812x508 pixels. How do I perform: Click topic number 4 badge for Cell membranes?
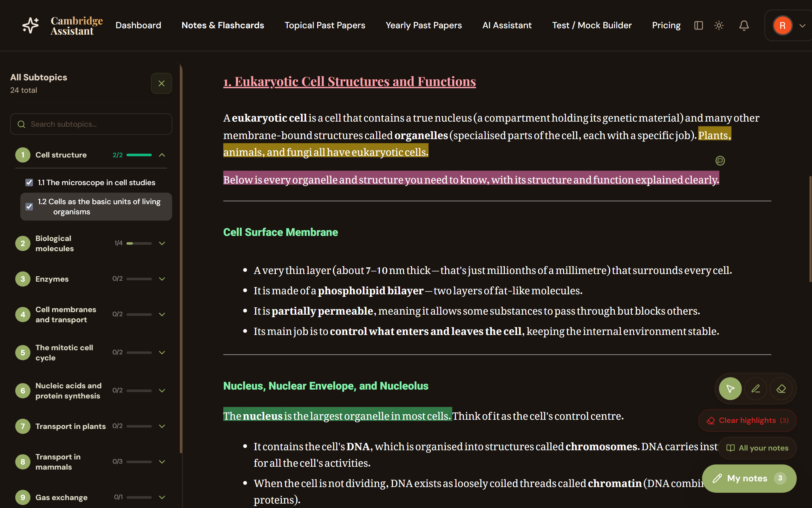23,314
